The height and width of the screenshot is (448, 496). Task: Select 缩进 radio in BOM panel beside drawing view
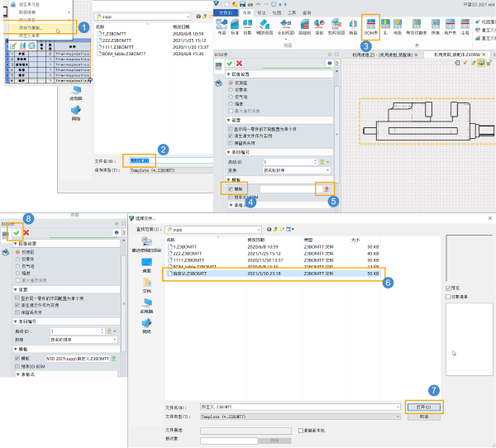point(231,104)
